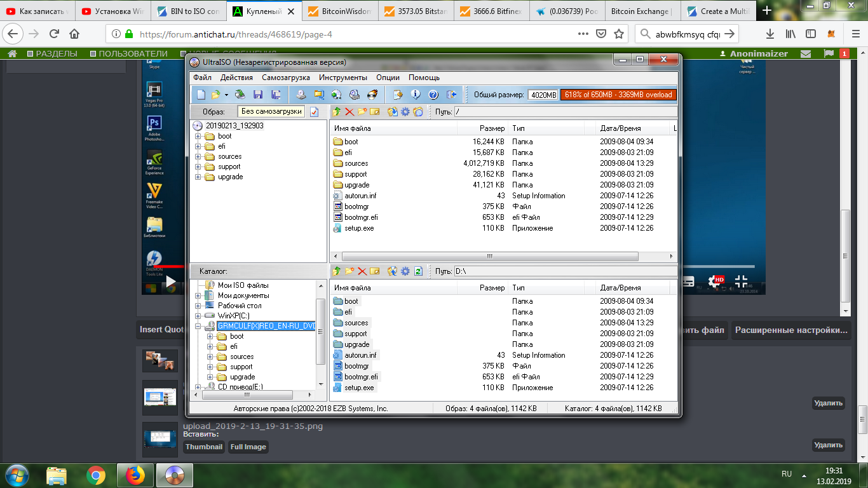Click the New image toolbar icon
Image resolution: width=868 pixels, height=488 pixels.
(201, 95)
